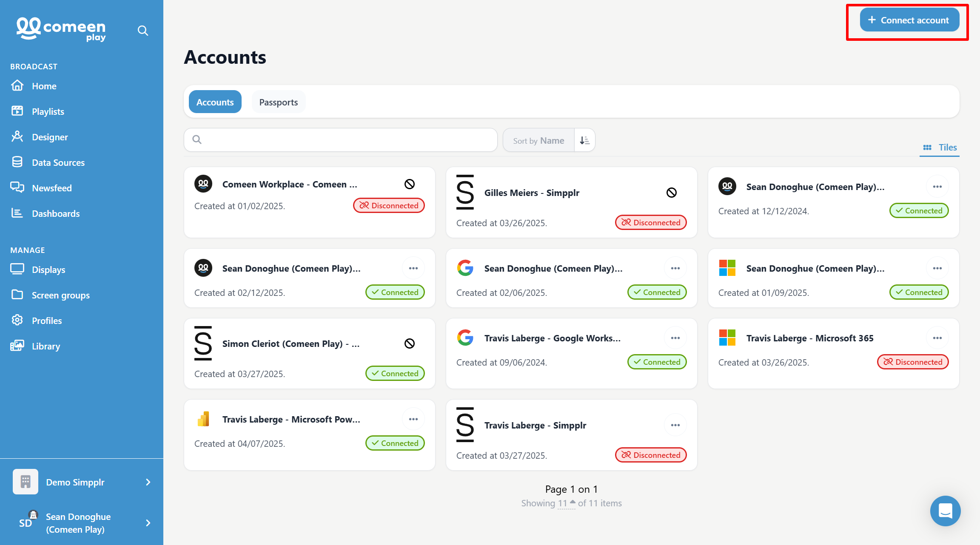The width and height of the screenshot is (980, 545).
Task: Switch to the Passports tab
Action: click(x=278, y=102)
